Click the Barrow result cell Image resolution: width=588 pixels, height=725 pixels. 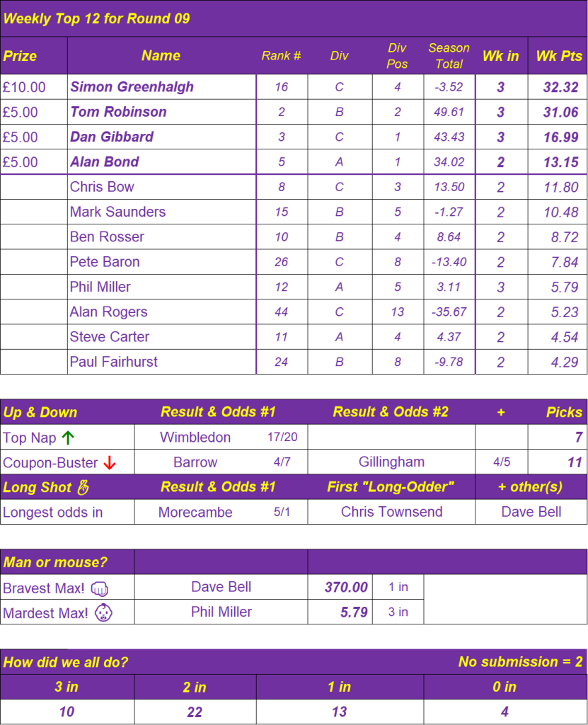[195, 462]
